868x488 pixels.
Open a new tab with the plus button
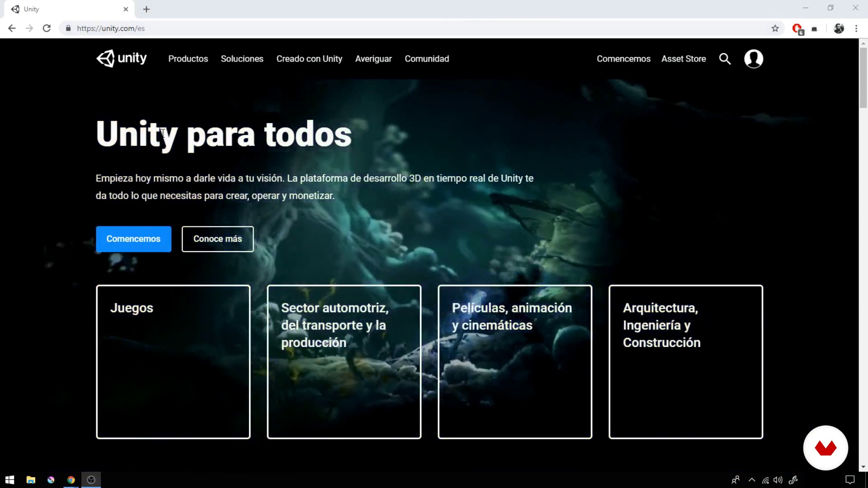(146, 9)
